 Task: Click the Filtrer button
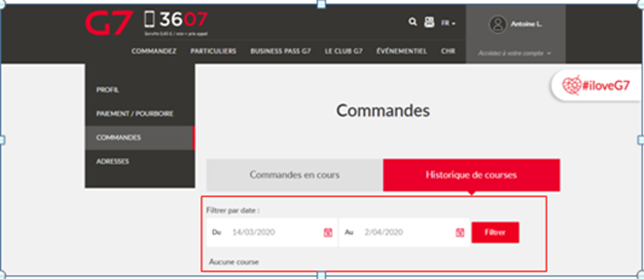(496, 232)
